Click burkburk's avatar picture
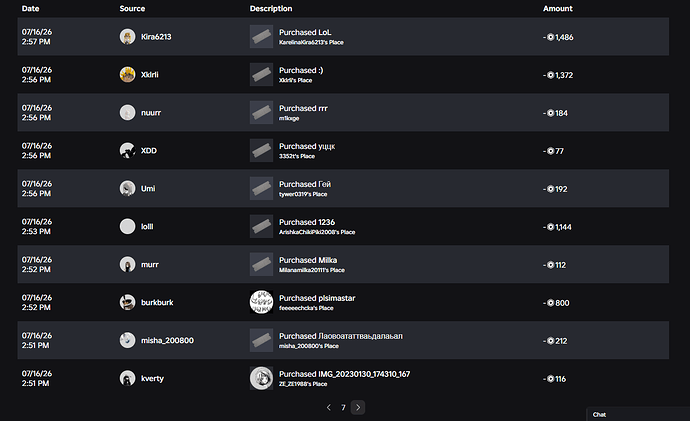The image size is (690, 421). coord(127,302)
